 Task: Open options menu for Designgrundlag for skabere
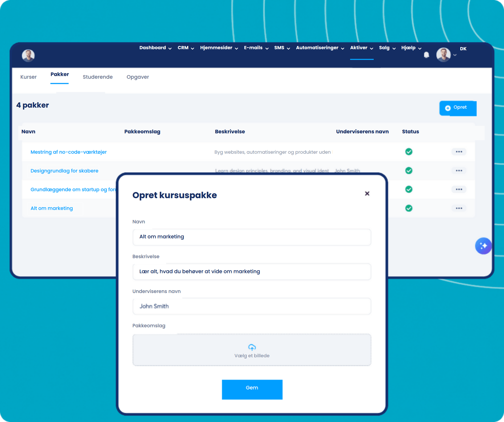[x=459, y=171]
